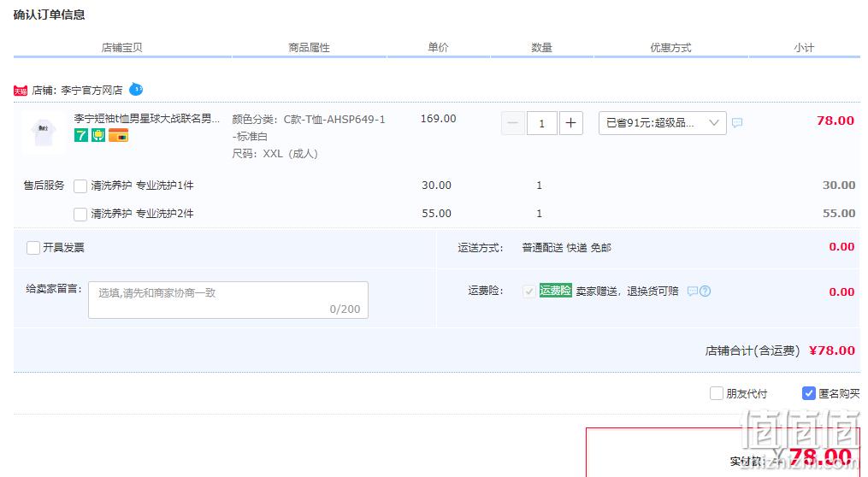The height and width of the screenshot is (477, 868).
Task: Click the 确认订单信息 heading
Action: tap(50, 15)
